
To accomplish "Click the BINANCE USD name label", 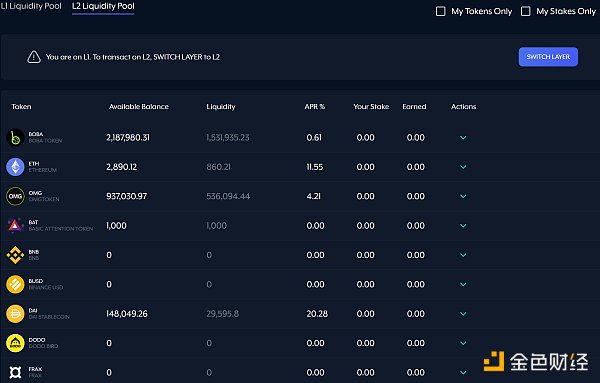I will click(46, 288).
